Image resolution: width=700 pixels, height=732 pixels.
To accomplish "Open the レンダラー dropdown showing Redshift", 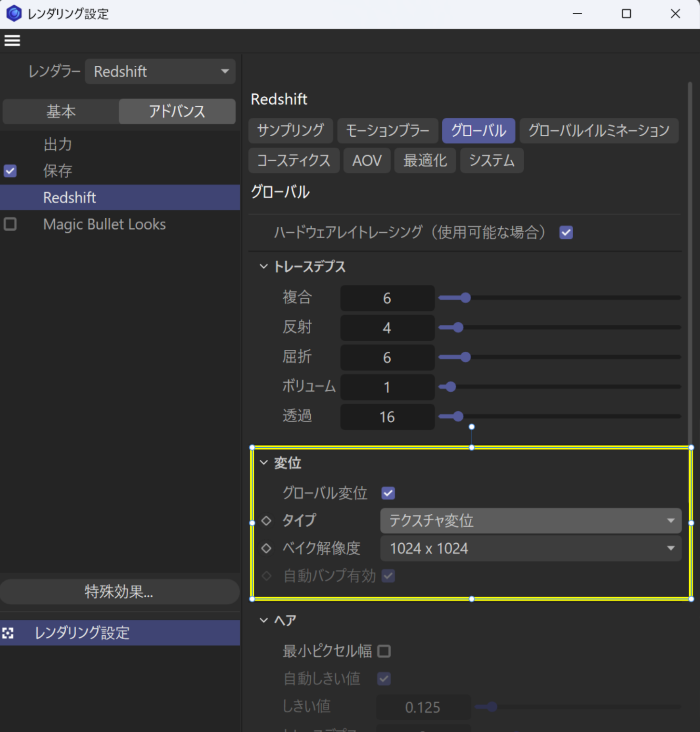I will tap(160, 71).
